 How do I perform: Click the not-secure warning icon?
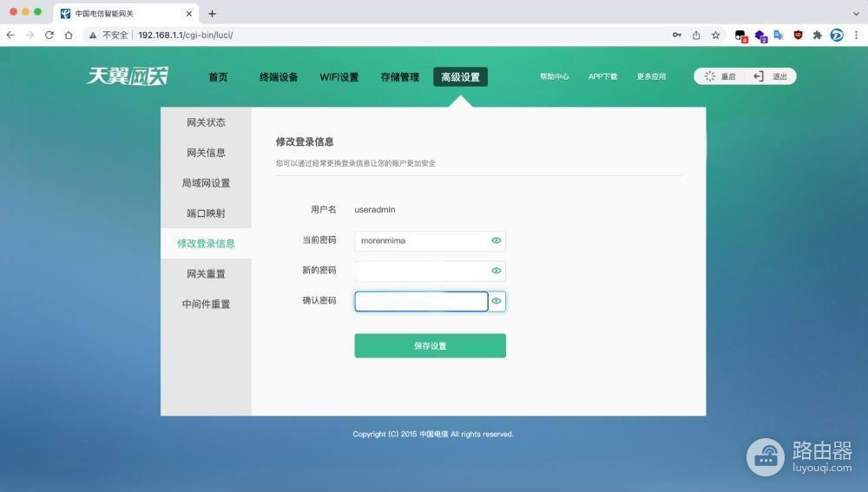coord(93,35)
